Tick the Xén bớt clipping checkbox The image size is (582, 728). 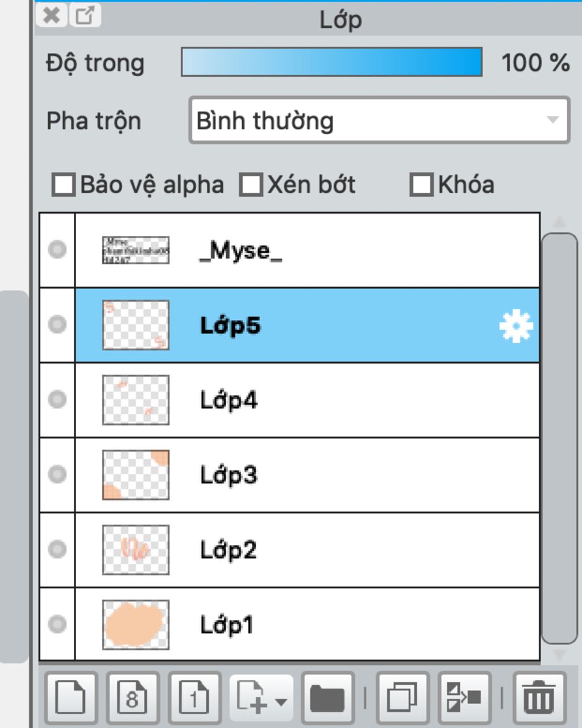[x=251, y=185]
